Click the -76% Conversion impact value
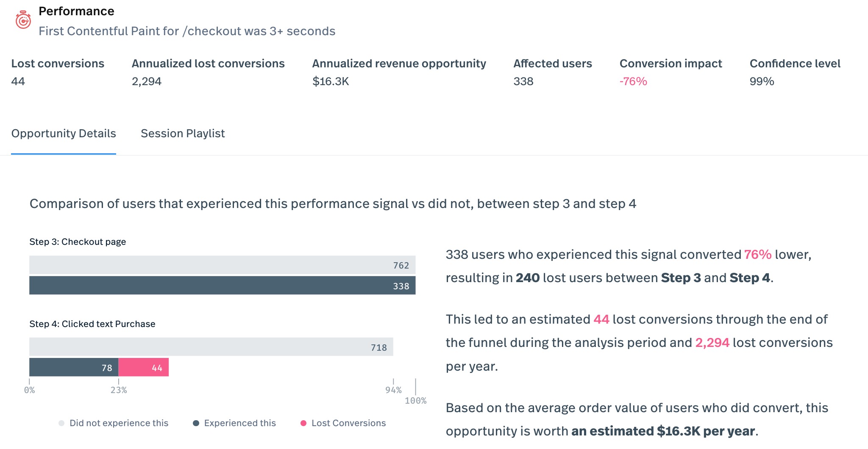Image resolution: width=868 pixels, height=449 pixels. (633, 81)
